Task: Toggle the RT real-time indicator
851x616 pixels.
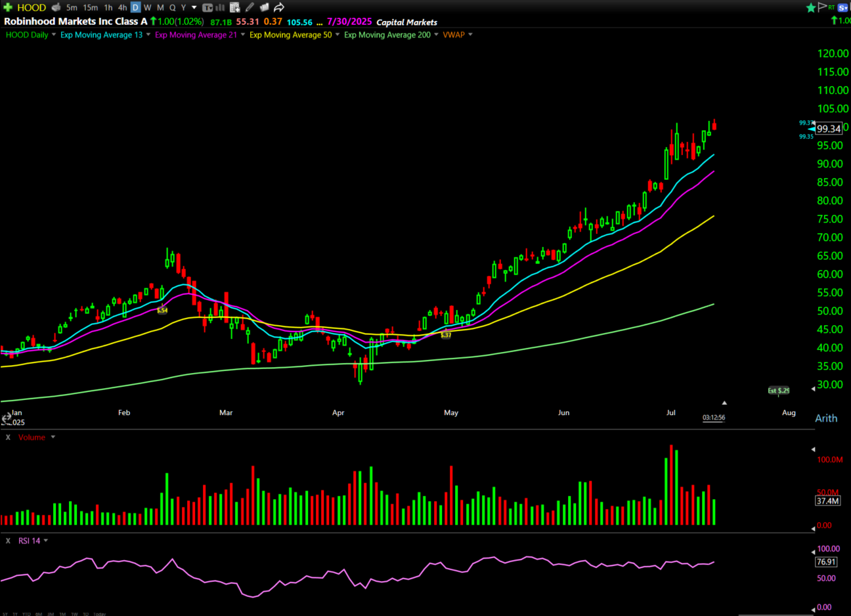Action: click(831, 7)
